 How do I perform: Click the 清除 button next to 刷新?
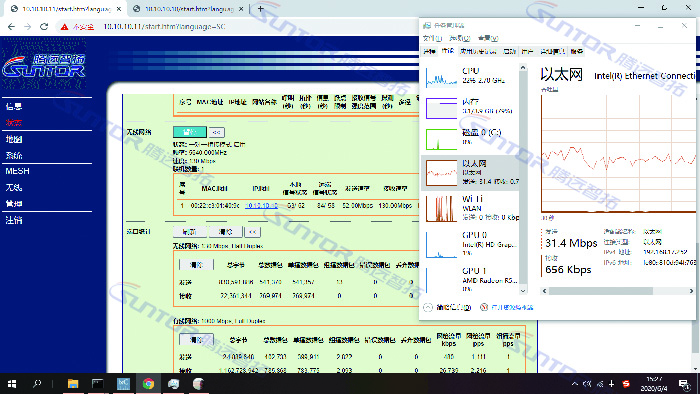tap(225, 232)
